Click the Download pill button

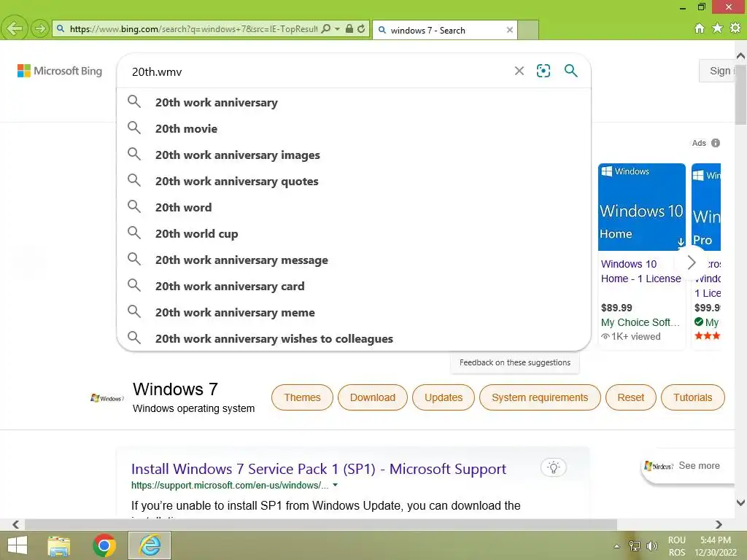click(x=373, y=397)
